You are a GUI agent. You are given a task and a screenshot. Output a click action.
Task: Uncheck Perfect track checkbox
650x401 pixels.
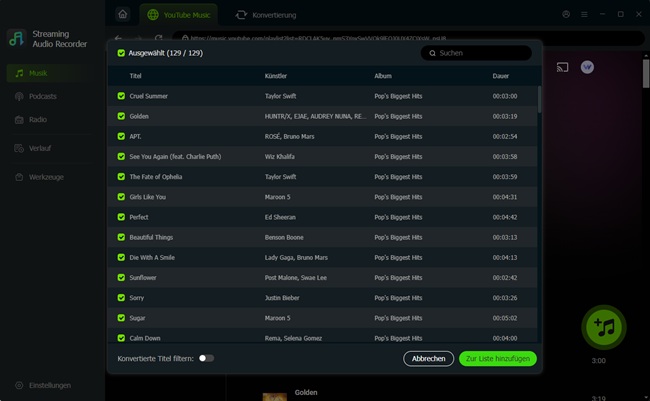click(x=121, y=217)
